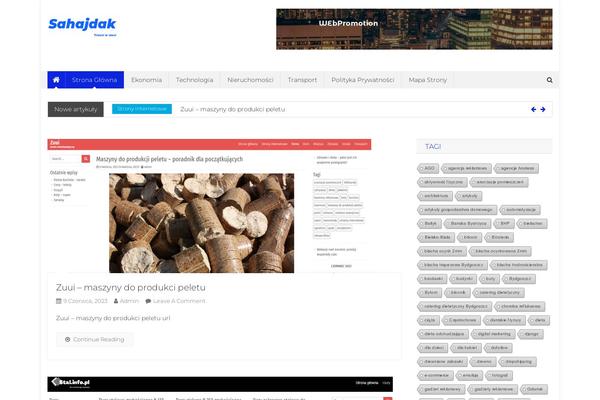The image size is (600, 400).
Task: Select the Gdańsk tag
Action: 534,389
